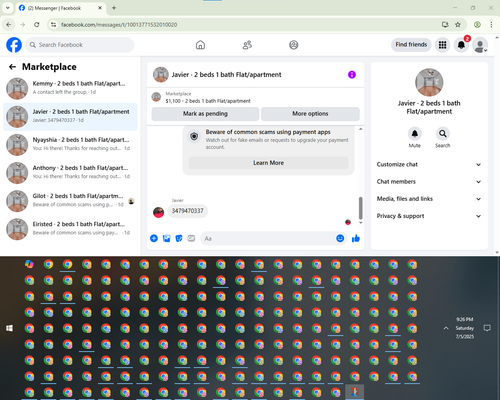The image size is (500, 400).
Task: Mute the Javier conversation
Action: (415, 134)
